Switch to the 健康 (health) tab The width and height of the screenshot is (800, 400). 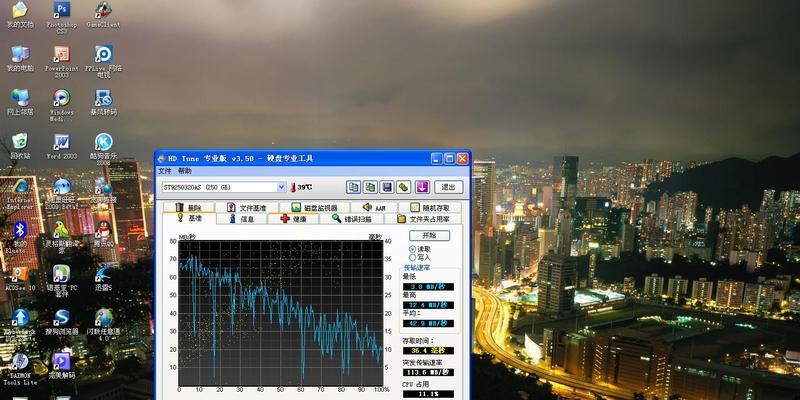[x=299, y=218]
